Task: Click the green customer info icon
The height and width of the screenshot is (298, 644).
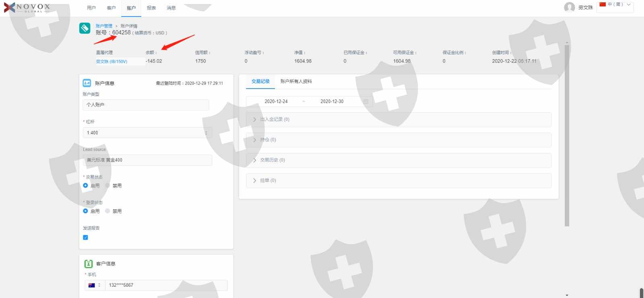Action: (x=88, y=264)
